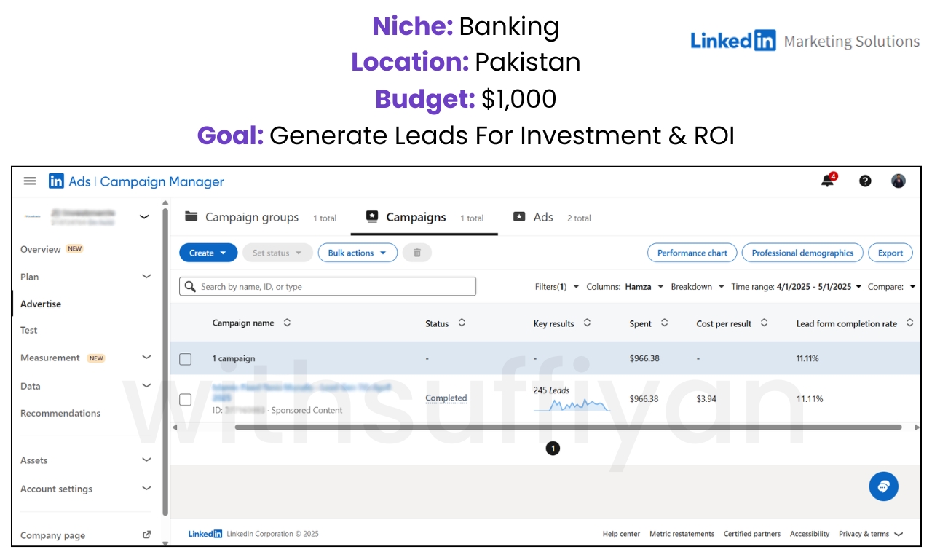Expand the Data sidebar section
Image resolution: width=932 pixels, height=560 pixels.
pyautogui.click(x=146, y=386)
